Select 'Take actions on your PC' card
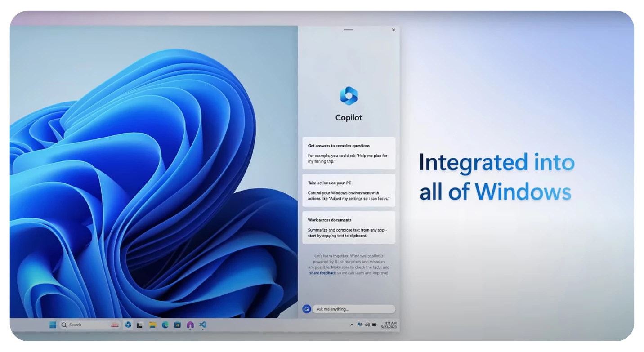Viewport: 644px width, 352px height. (x=349, y=190)
